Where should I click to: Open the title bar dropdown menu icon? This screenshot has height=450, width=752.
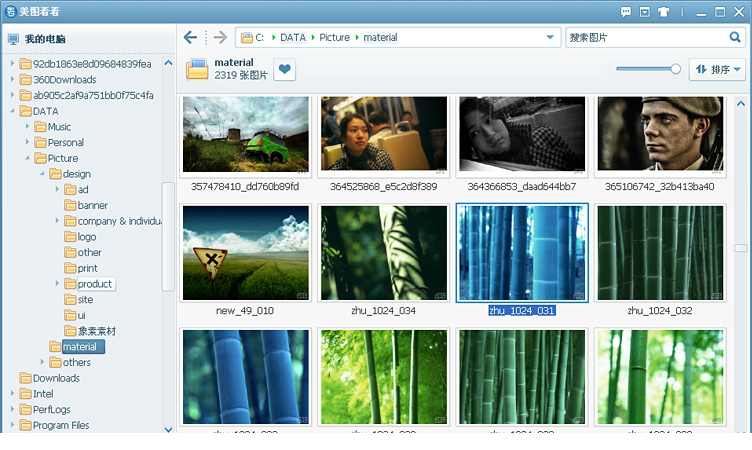pos(645,12)
